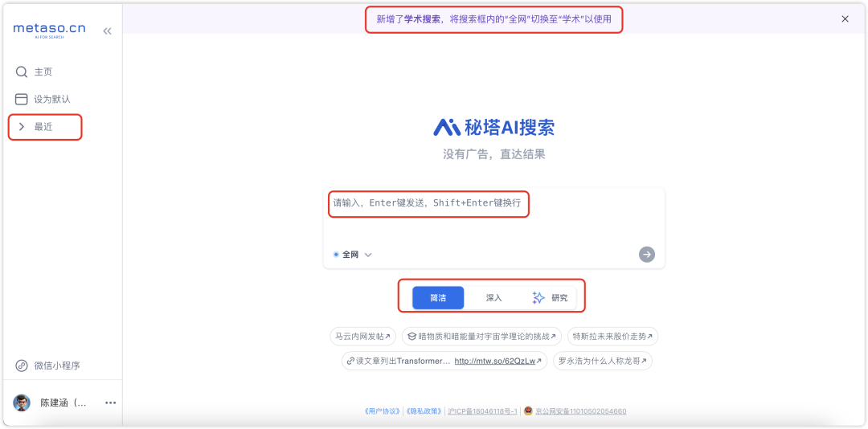Open 沪ICP备18046118号-1 link
The image size is (868, 429).
(482, 411)
